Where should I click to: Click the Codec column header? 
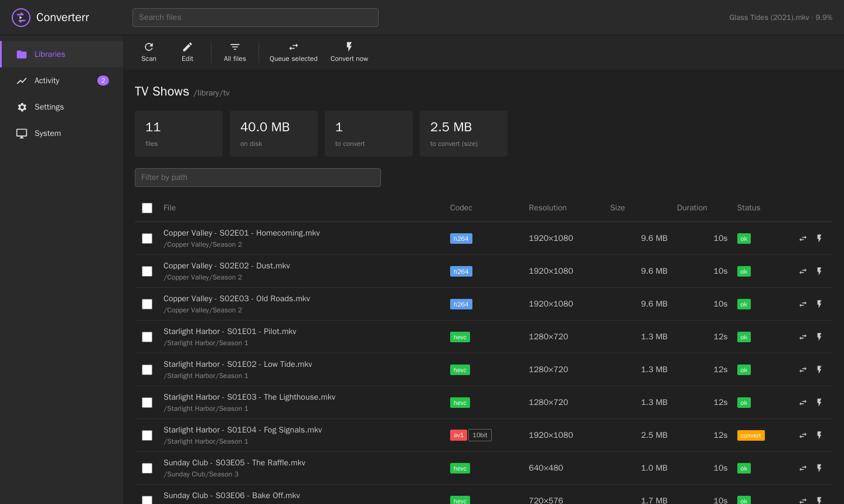click(x=461, y=208)
